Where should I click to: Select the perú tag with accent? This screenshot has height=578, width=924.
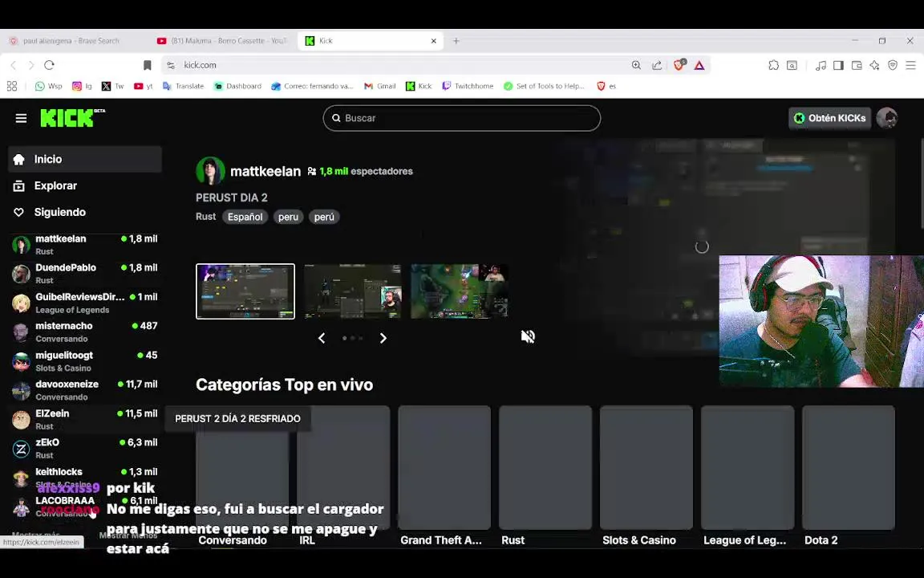(x=324, y=217)
